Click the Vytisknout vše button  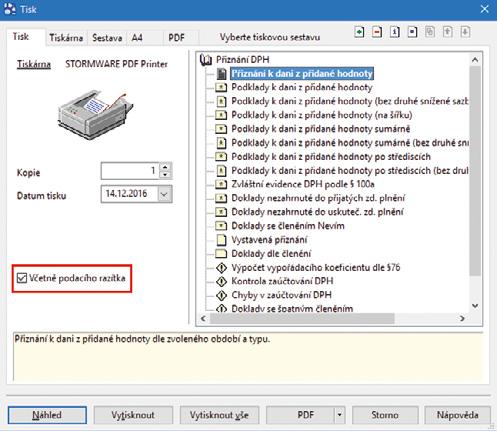(x=219, y=415)
